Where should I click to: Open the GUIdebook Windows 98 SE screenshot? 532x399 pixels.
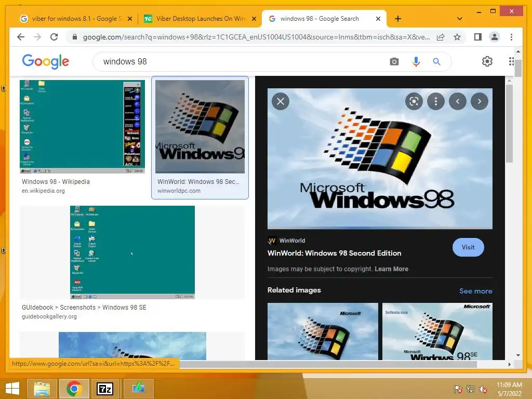pos(132,252)
